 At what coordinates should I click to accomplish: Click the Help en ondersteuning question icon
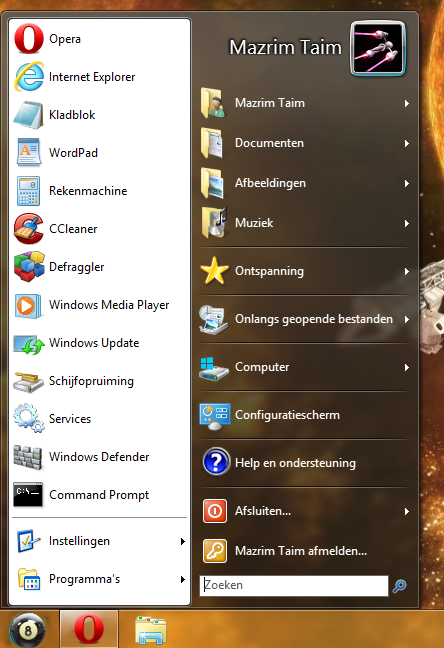(216, 462)
